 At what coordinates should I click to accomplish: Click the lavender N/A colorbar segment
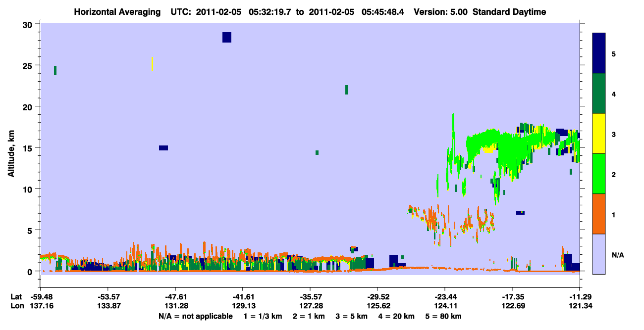(599, 254)
